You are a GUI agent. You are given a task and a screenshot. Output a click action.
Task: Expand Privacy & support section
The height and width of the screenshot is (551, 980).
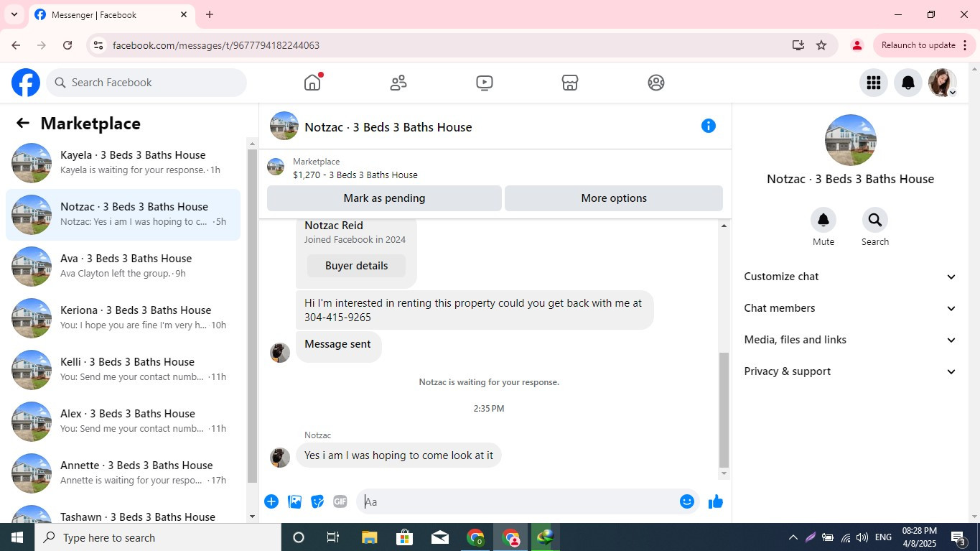pyautogui.click(x=850, y=371)
